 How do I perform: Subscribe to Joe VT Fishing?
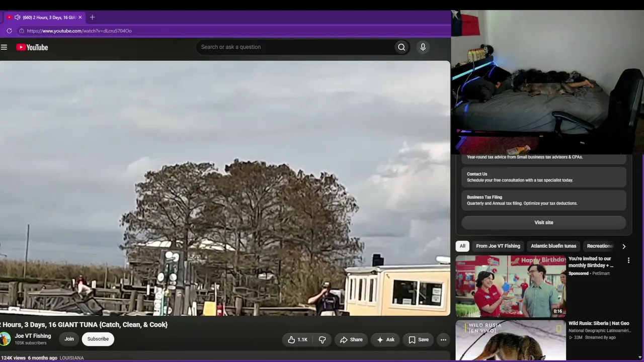click(x=98, y=339)
